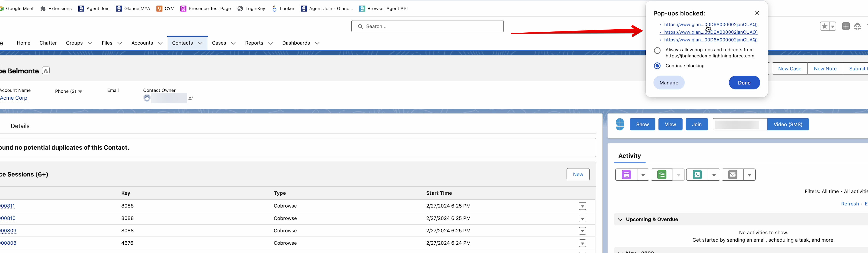Open the dropdown beside the email icon
The width and height of the screenshot is (868, 253).
point(749,175)
